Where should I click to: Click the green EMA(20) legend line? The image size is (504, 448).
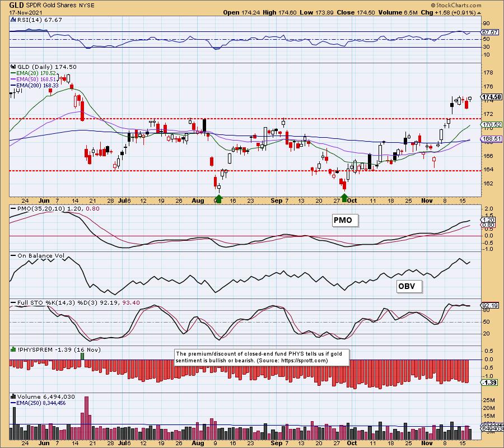pyautogui.click(x=13, y=73)
